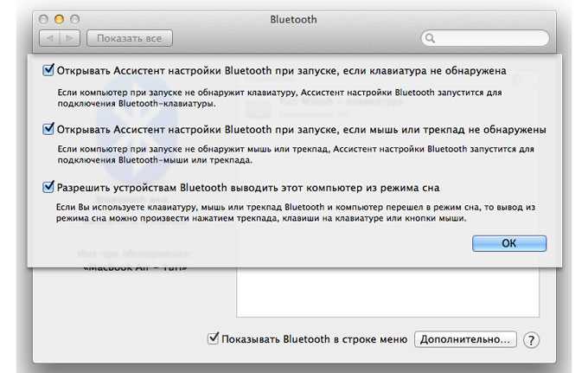Focus the search field in the toolbar
The width and height of the screenshot is (588, 373).
(485, 38)
